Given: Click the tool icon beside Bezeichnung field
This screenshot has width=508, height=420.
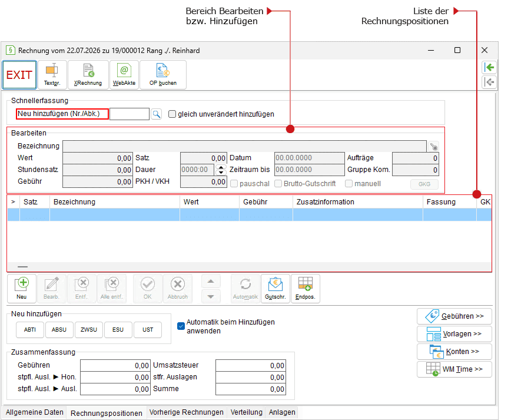Looking at the screenshot, I should pyautogui.click(x=433, y=146).
